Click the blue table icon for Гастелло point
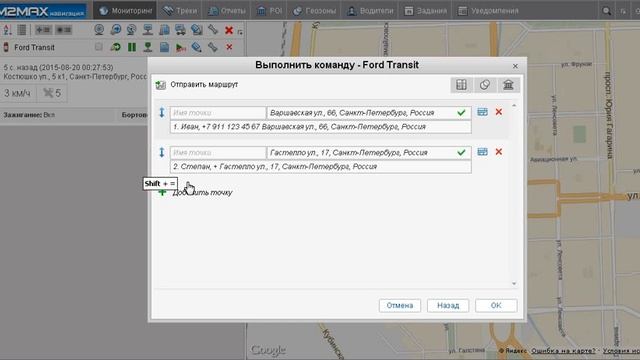640x360 pixels. click(482, 152)
